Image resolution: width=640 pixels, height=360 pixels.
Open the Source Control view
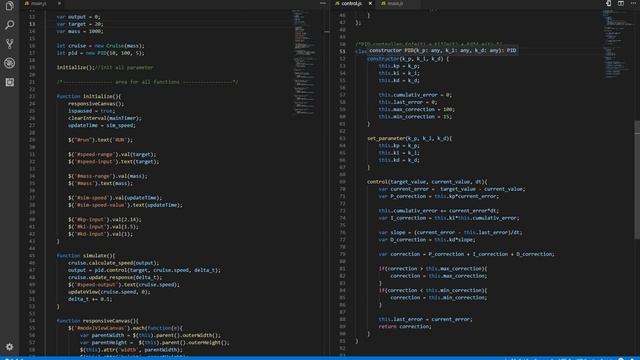click(x=9, y=44)
